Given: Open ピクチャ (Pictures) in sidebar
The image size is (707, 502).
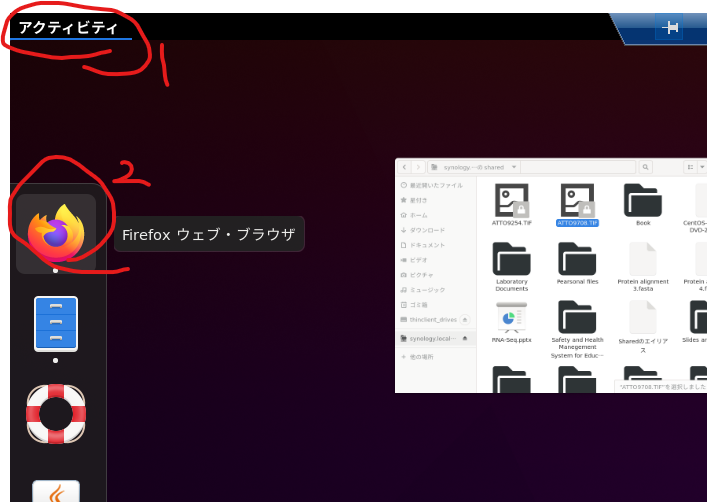Looking at the screenshot, I should click(436, 275).
